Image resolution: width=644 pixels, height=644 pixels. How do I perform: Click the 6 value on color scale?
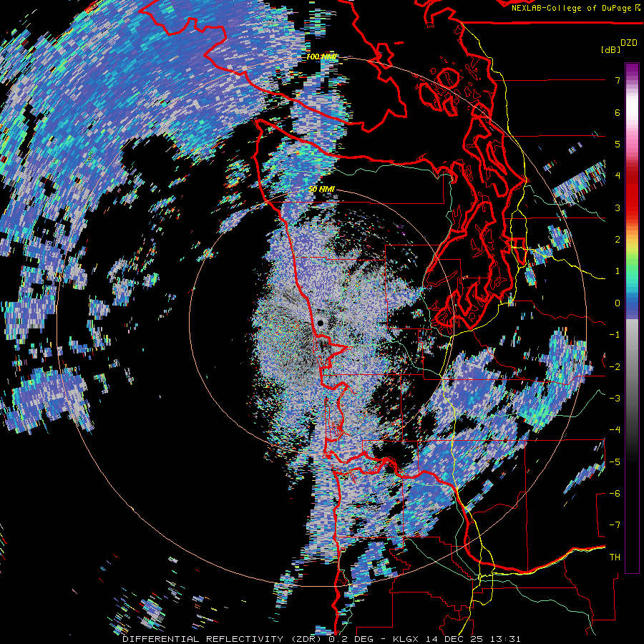(x=618, y=112)
